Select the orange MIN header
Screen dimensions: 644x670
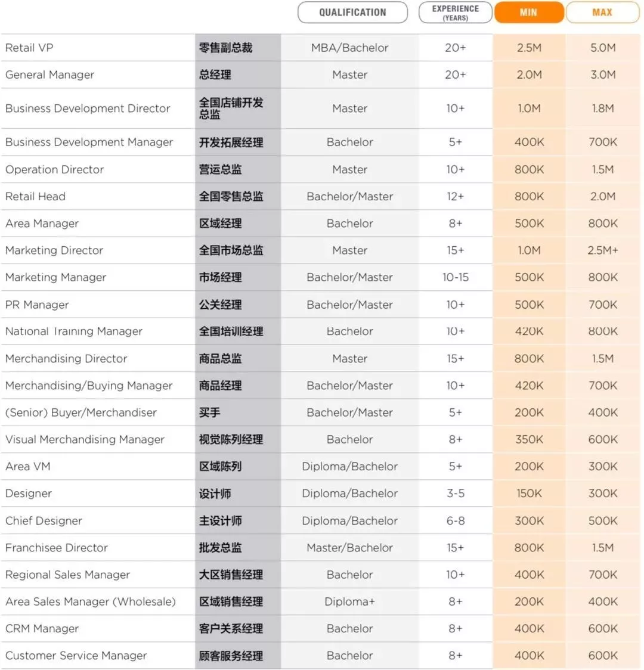(528, 13)
